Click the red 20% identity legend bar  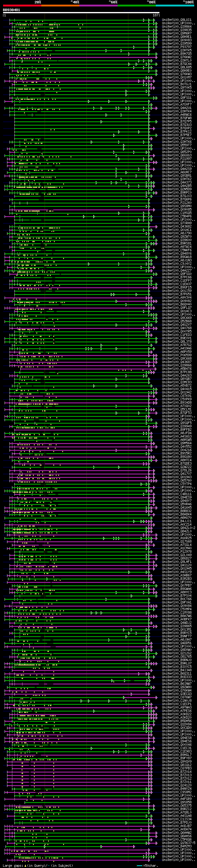pos(22,6)
